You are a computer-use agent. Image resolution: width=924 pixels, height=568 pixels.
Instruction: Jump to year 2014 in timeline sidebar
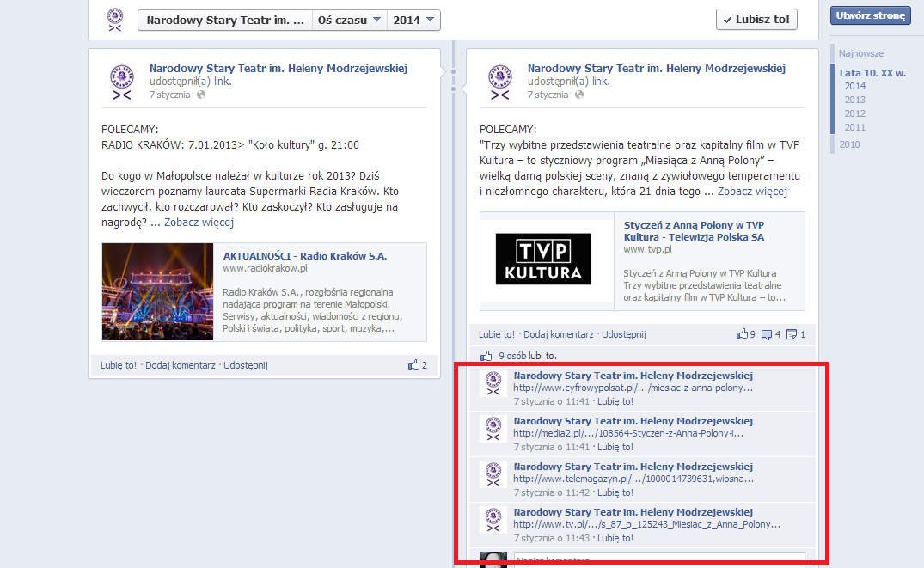tap(854, 86)
